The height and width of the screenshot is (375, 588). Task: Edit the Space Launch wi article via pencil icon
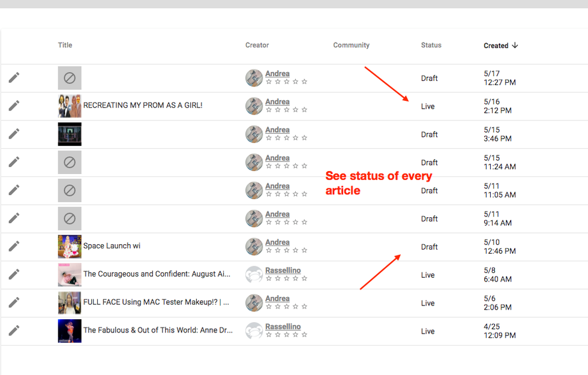(x=14, y=246)
